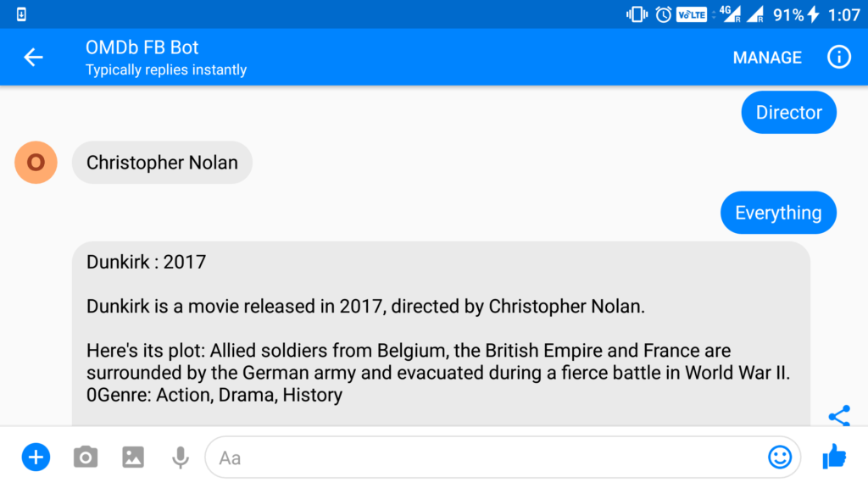Open the OMDb FB Bot name header

142,47
